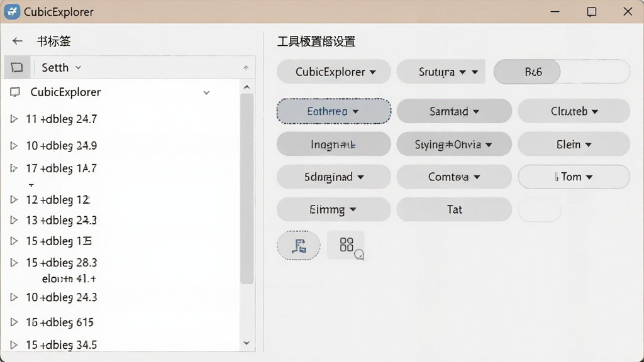This screenshot has width=644, height=362.
Task: Select the 10 +dbieg 24.9 row text
Action: click(62, 146)
